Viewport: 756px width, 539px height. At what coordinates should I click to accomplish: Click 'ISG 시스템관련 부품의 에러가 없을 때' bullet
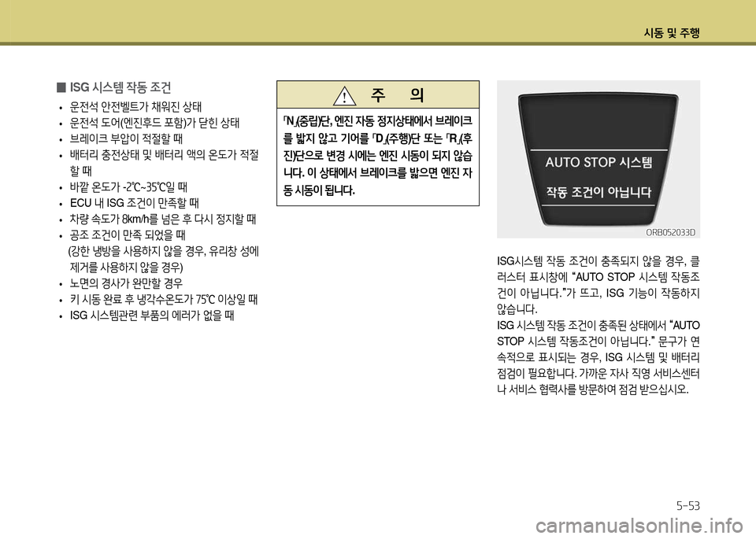tap(151, 316)
